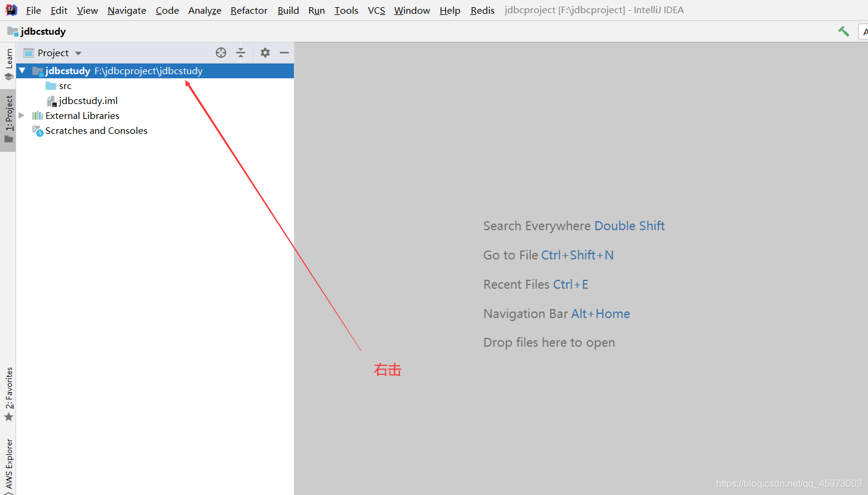The width and height of the screenshot is (868, 495).
Task: Click the run configuration selector at top right
Action: click(x=863, y=31)
